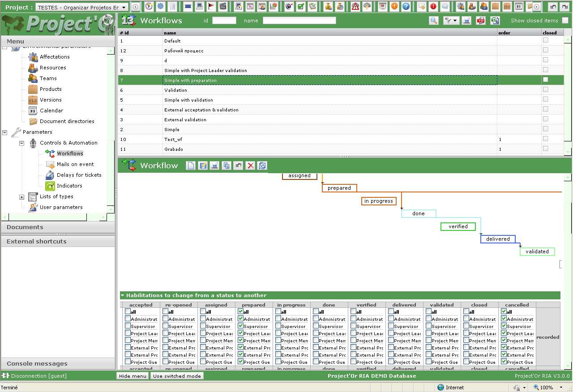Click the copy workflow icon

[227, 166]
